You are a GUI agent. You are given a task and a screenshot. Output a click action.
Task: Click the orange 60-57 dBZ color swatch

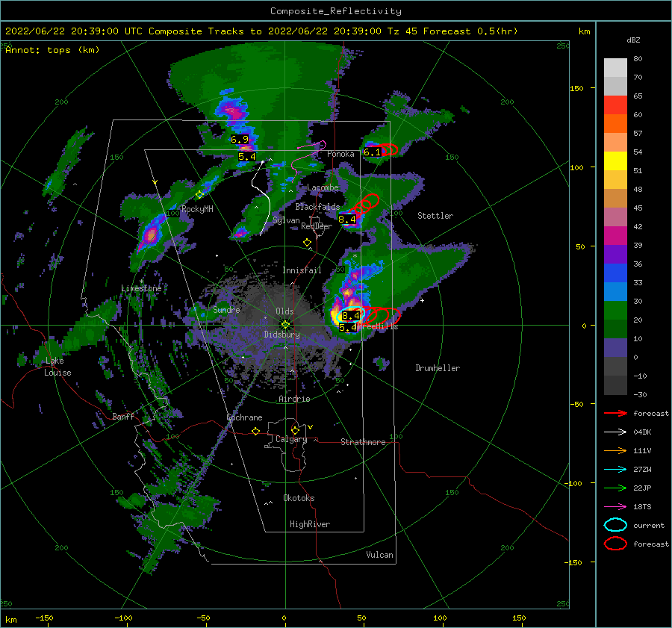tap(615, 124)
